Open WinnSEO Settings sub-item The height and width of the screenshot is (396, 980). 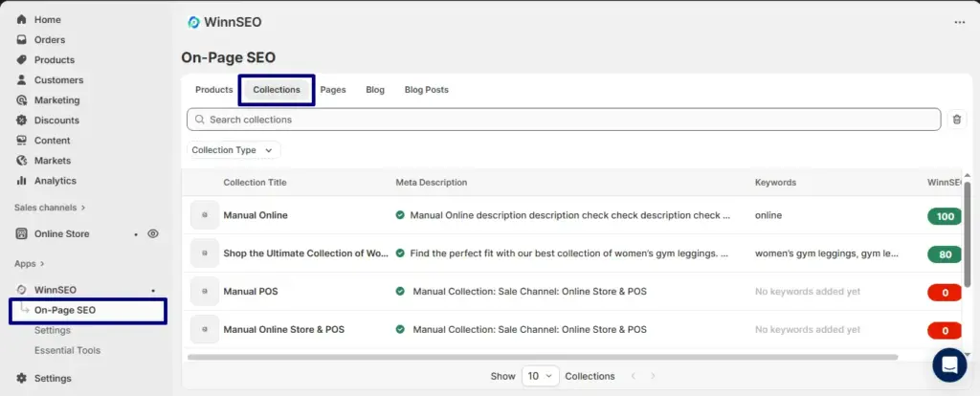(53, 330)
